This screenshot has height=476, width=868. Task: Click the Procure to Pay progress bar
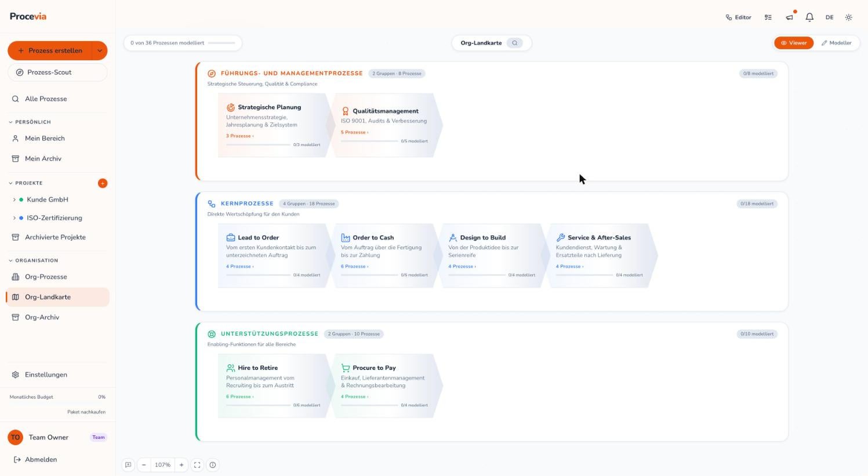(x=369, y=405)
